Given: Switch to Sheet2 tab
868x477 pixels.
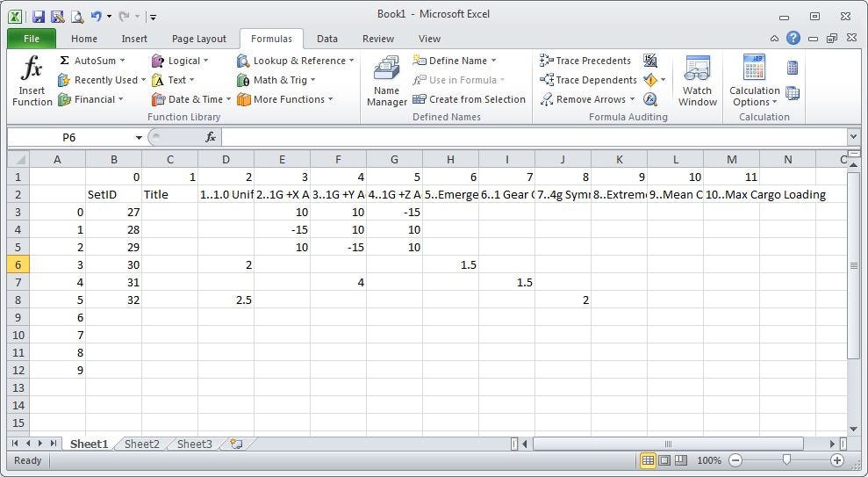Looking at the screenshot, I should (141, 444).
